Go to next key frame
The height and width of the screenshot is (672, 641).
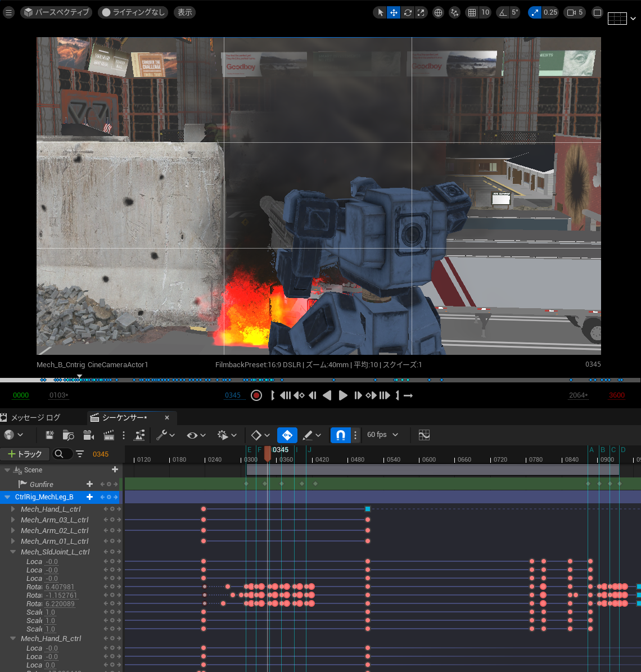(x=371, y=395)
